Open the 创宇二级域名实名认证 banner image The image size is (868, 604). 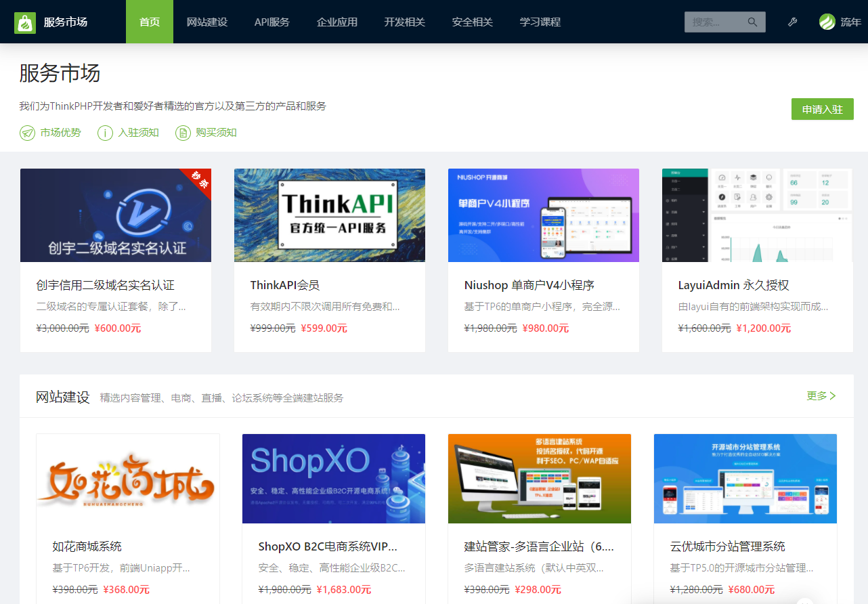(116, 215)
